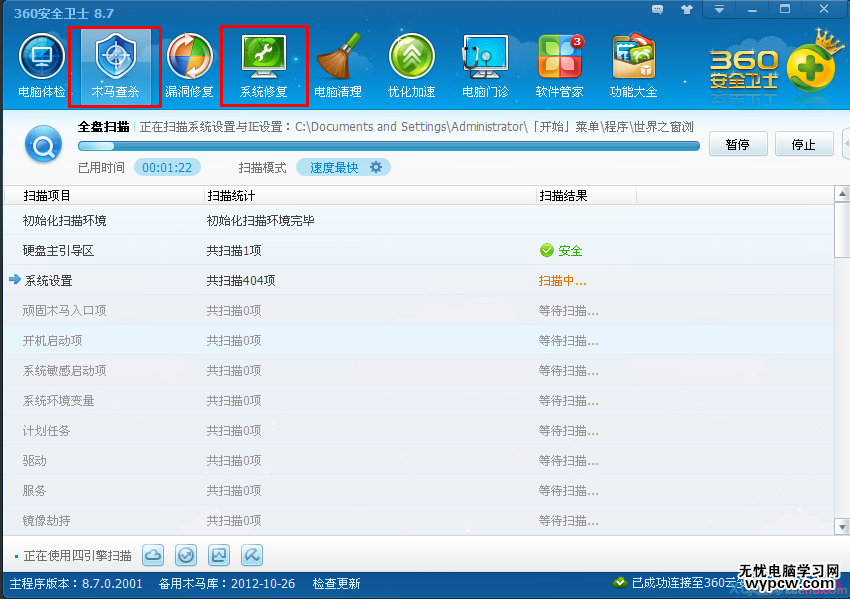The height and width of the screenshot is (599, 850).
Task: Click the 共扫描404项 statistic cell
Action: click(x=241, y=281)
